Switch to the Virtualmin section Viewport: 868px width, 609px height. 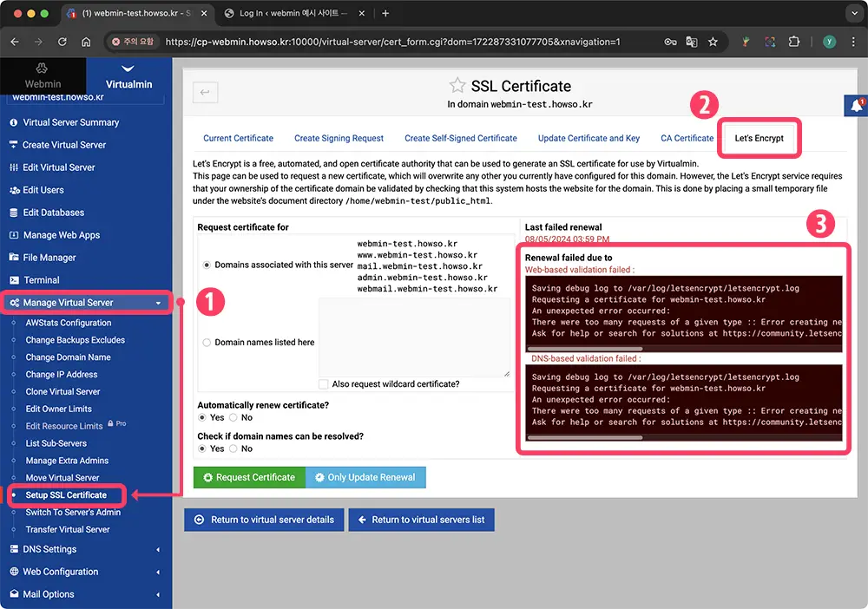click(x=128, y=75)
